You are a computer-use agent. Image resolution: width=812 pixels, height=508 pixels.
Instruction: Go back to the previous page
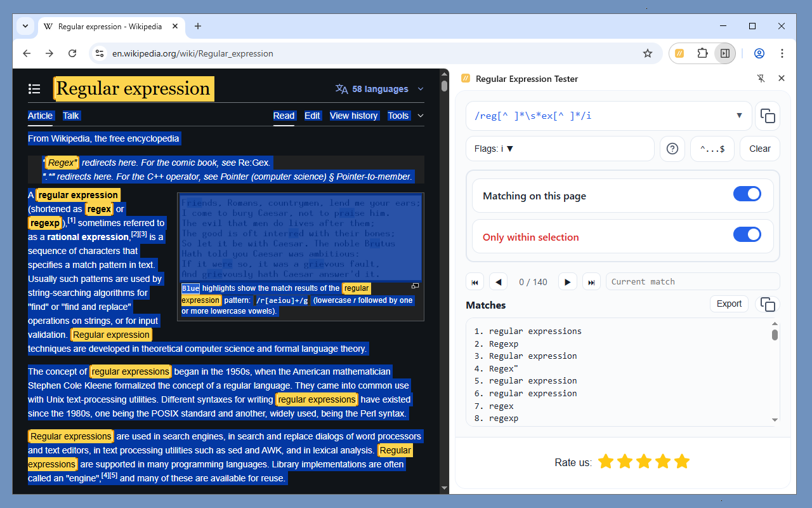point(27,53)
